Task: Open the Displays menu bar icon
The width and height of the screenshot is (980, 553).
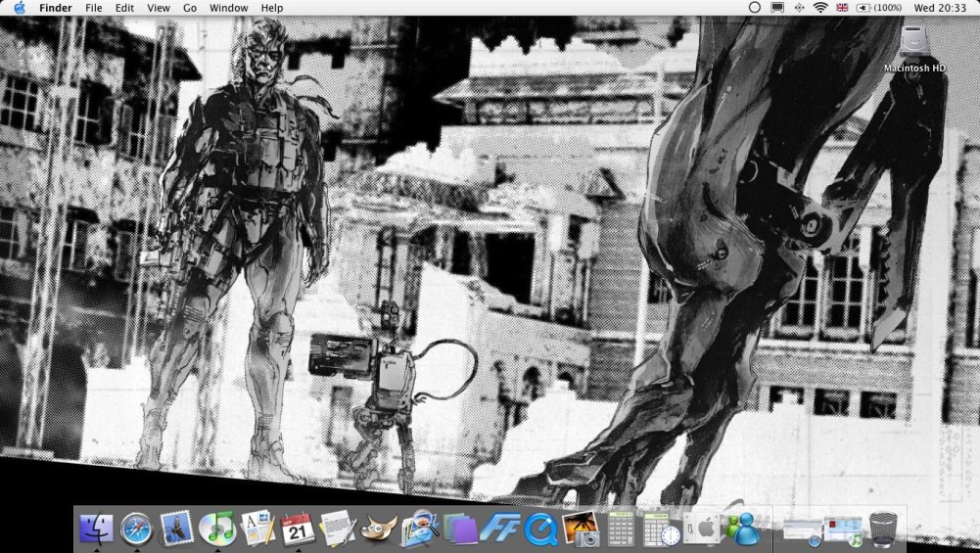Action: (x=777, y=8)
